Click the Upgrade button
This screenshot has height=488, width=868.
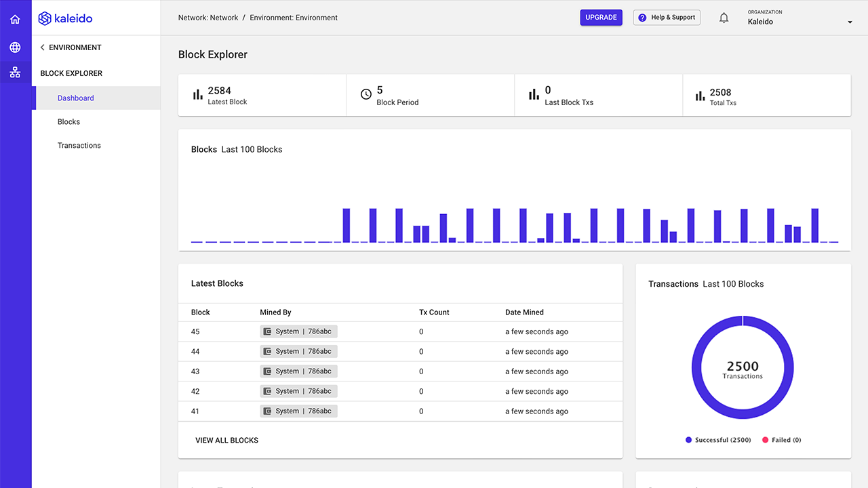pos(601,18)
